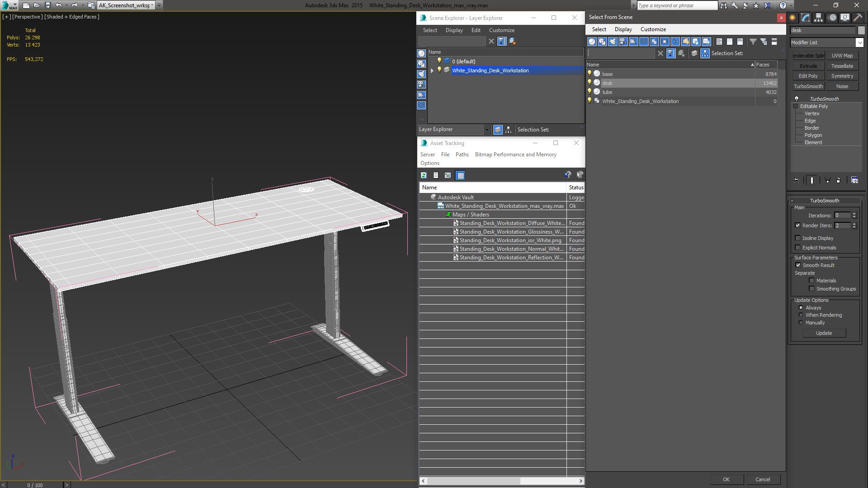Screen dimensions: 868x488
Task: Click the Extrude modifier button
Action: (x=808, y=66)
